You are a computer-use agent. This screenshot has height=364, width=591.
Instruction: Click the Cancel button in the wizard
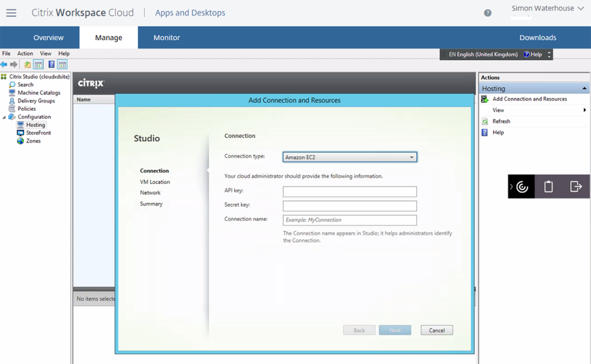[436, 329]
